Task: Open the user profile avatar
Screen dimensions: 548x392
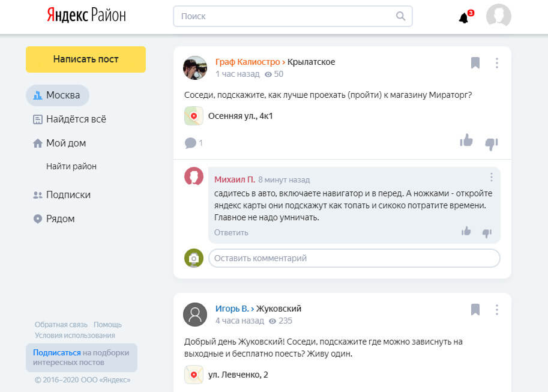Action: (x=498, y=16)
